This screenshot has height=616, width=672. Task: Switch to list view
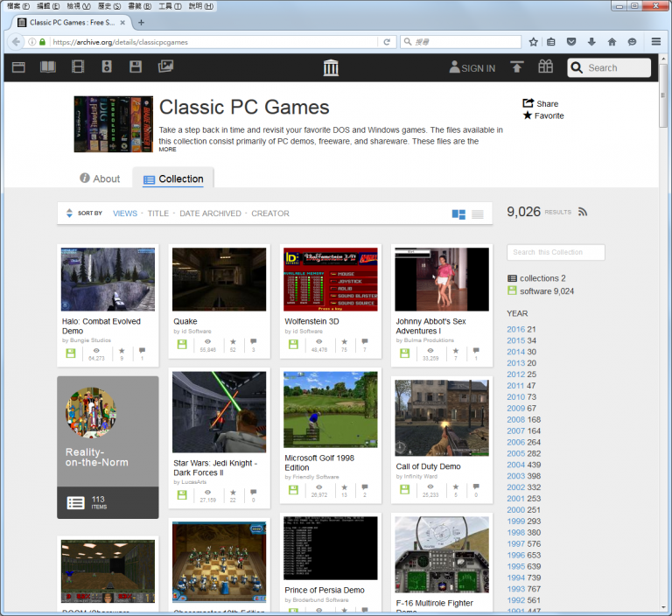click(478, 214)
